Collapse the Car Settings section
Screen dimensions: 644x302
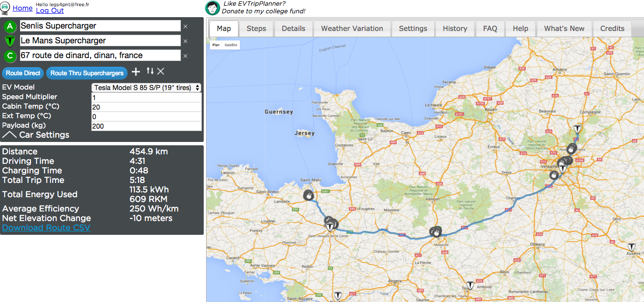click(36, 135)
